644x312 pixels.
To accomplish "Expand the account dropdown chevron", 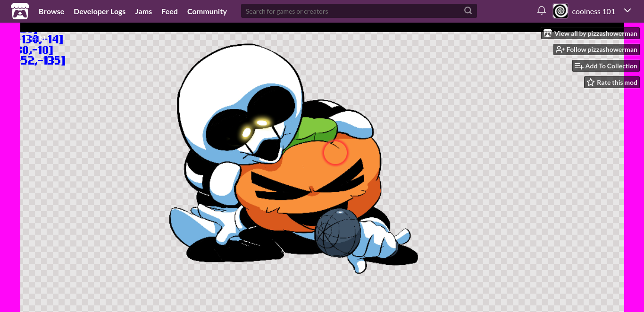I will [x=627, y=10].
